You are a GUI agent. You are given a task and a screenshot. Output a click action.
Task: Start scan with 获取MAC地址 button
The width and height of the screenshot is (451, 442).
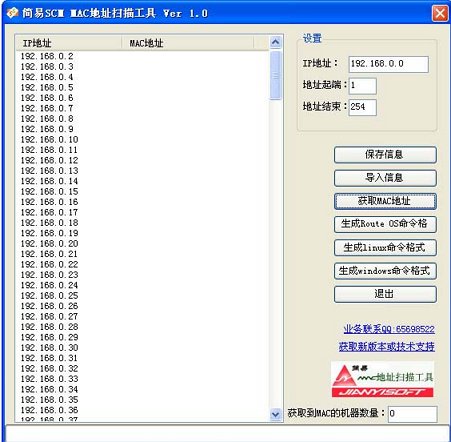click(385, 201)
